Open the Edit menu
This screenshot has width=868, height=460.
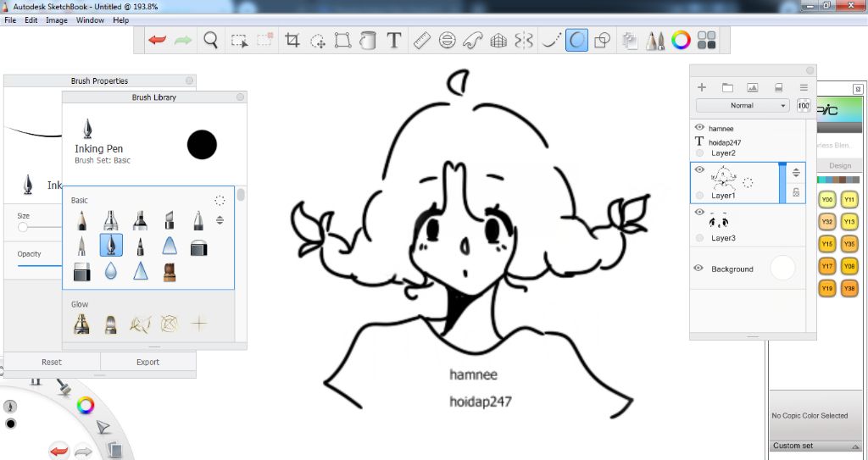tap(31, 20)
